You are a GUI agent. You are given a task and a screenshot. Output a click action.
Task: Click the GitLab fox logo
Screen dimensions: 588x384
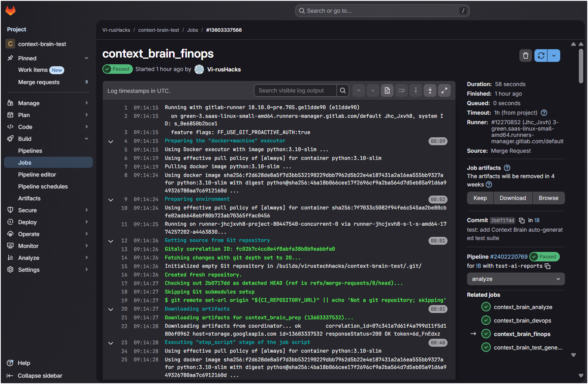(x=11, y=11)
